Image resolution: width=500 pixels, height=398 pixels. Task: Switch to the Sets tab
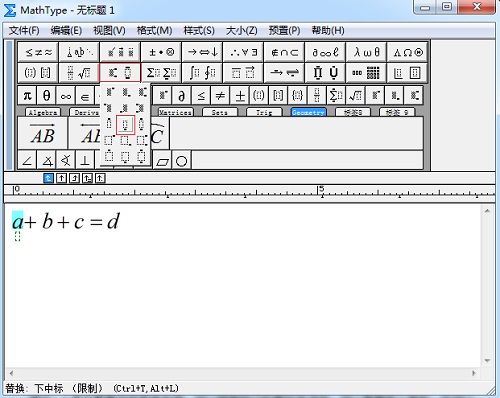[x=220, y=112]
